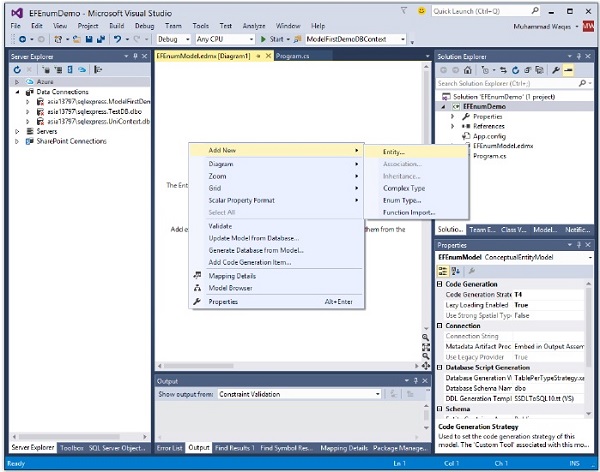600x472 pixels.
Task: Select Program.cs in Solution Explorer
Action: pos(489,156)
